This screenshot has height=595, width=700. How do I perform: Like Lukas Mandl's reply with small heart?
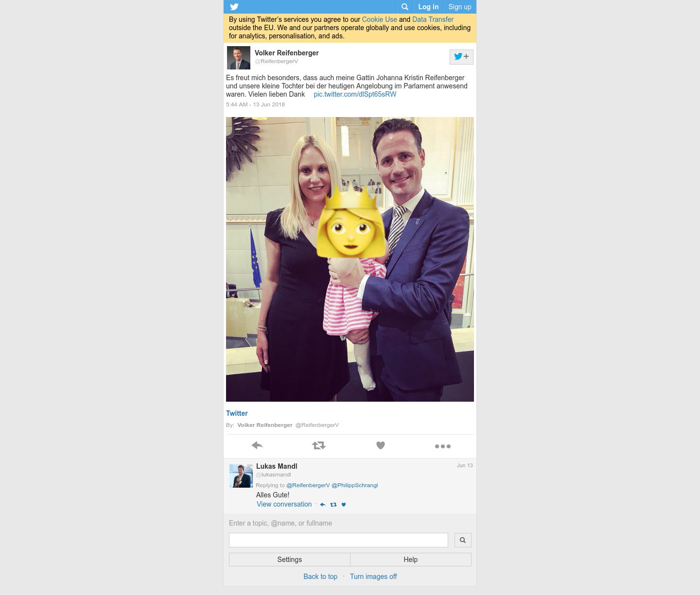344,505
